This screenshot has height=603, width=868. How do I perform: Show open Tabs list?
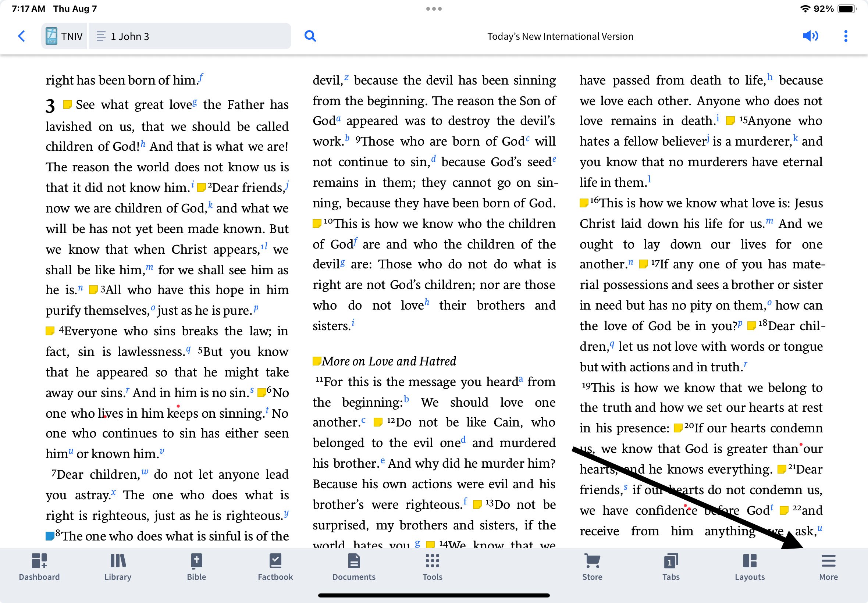671,567
